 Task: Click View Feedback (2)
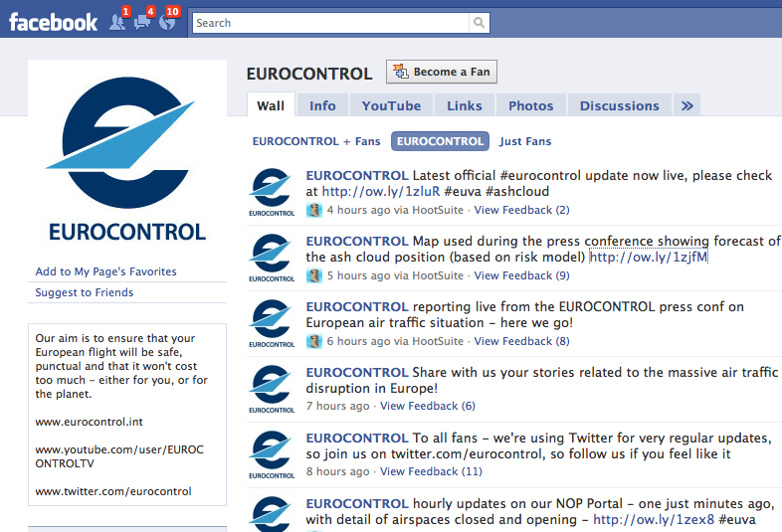[x=521, y=210]
